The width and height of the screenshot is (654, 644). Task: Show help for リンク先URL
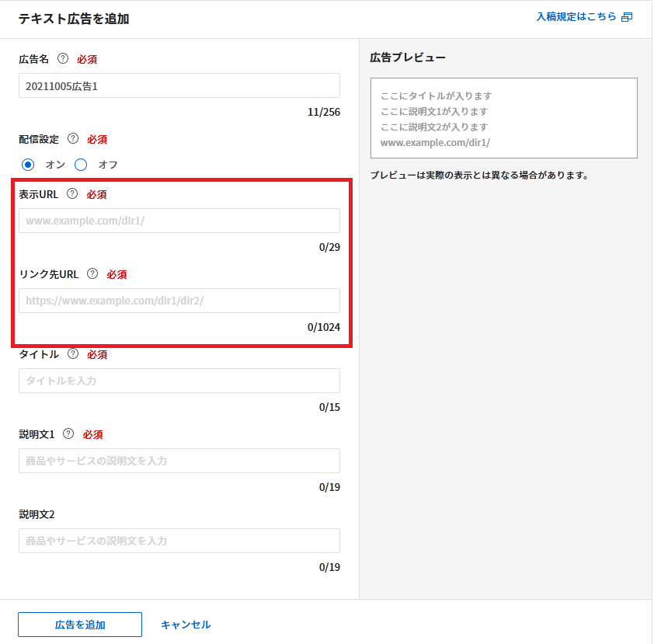[92, 274]
